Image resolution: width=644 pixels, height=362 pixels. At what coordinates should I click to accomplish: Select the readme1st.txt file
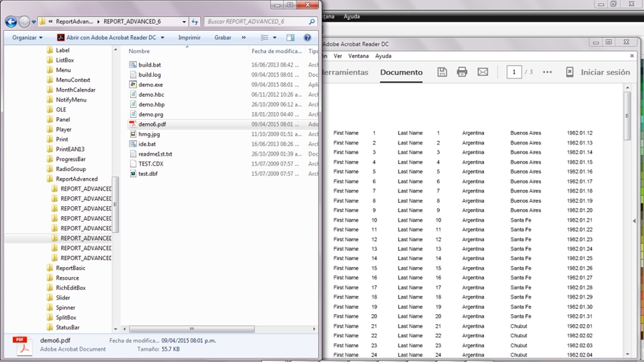(155, 154)
